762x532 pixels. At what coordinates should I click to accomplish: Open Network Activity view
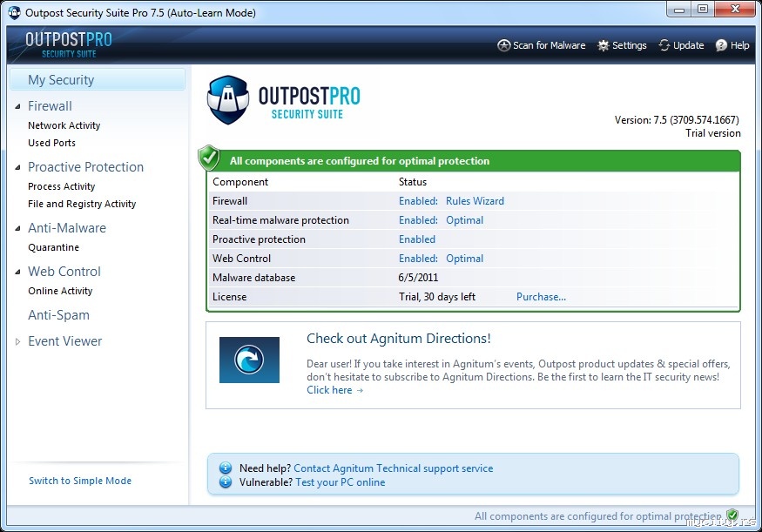coord(64,125)
